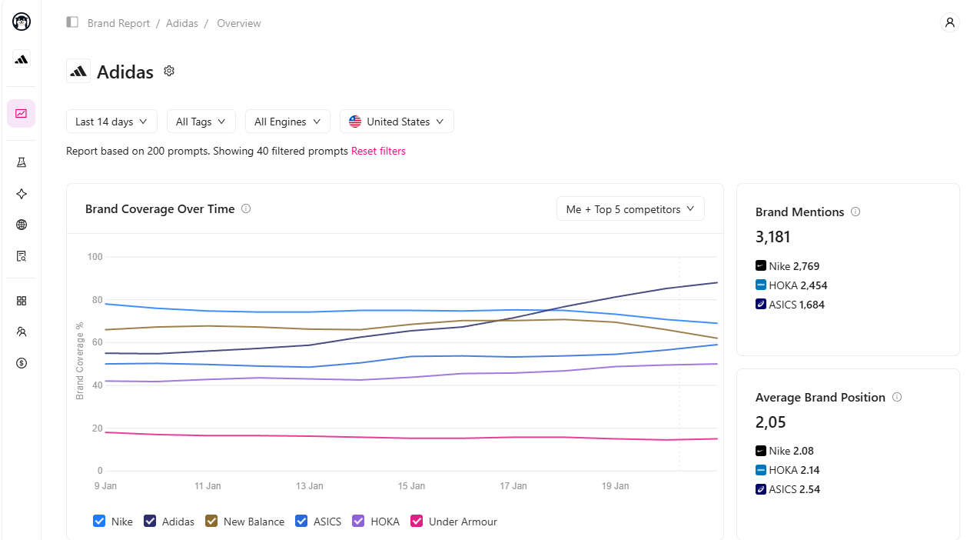Open the sparkle AI sidebar icon
Screen dimensions: 980x540
click(22, 194)
